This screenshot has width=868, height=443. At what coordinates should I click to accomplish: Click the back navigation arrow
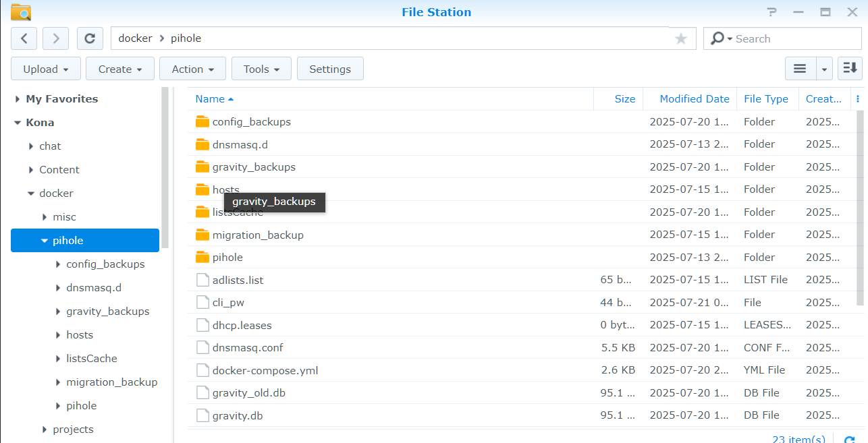coord(24,38)
